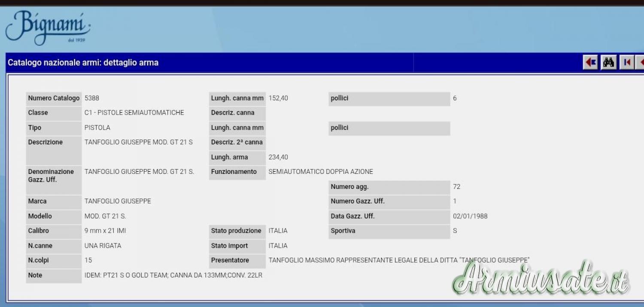
Task: Click the 'SEMIAUTOMATICO DOPPIA AZIONE' text
Action: click(320, 172)
